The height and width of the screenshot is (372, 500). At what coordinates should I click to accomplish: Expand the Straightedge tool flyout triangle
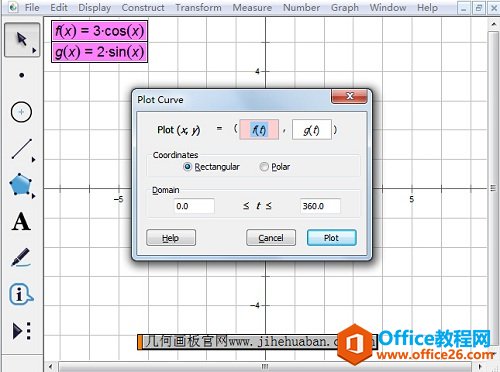[x=33, y=160]
